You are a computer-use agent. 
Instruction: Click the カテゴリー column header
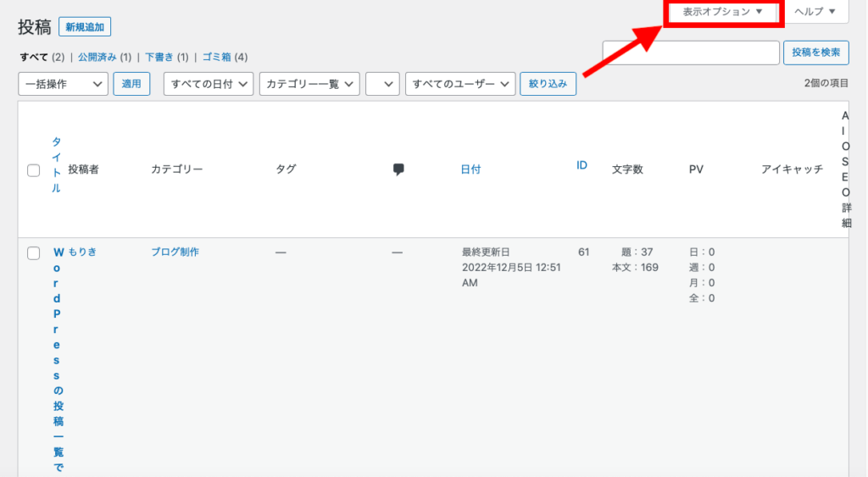coord(177,169)
